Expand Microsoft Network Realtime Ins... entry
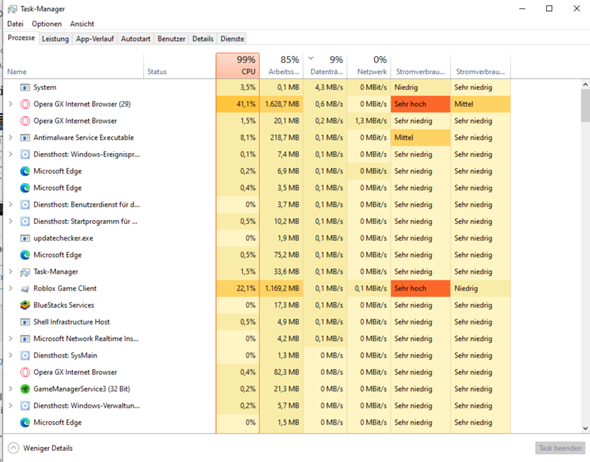Viewport: 590px width, 462px height. (x=11, y=339)
